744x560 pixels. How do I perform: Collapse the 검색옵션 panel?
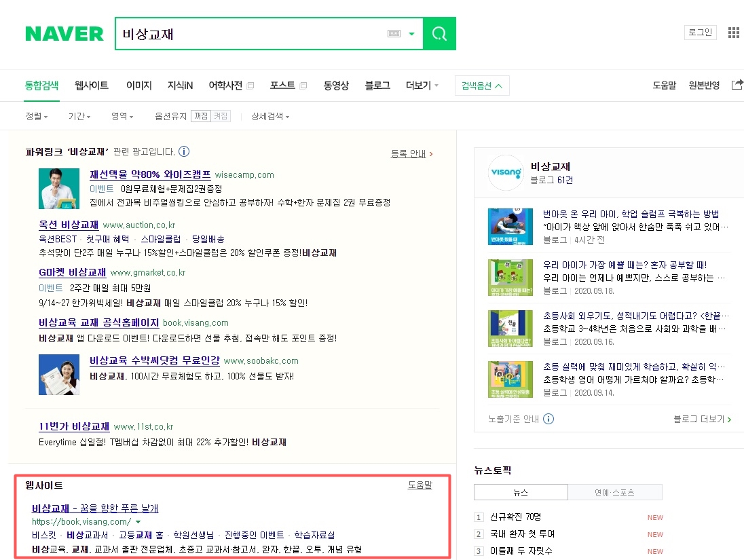(x=482, y=86)
